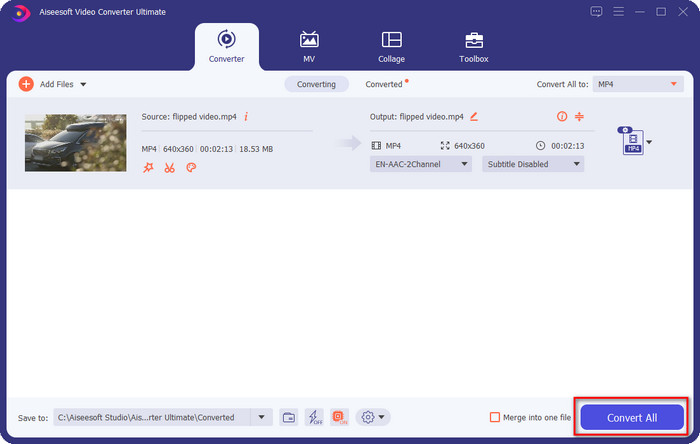
Task: Open the Toolbox tab
Action: click(x=474, y=46)
